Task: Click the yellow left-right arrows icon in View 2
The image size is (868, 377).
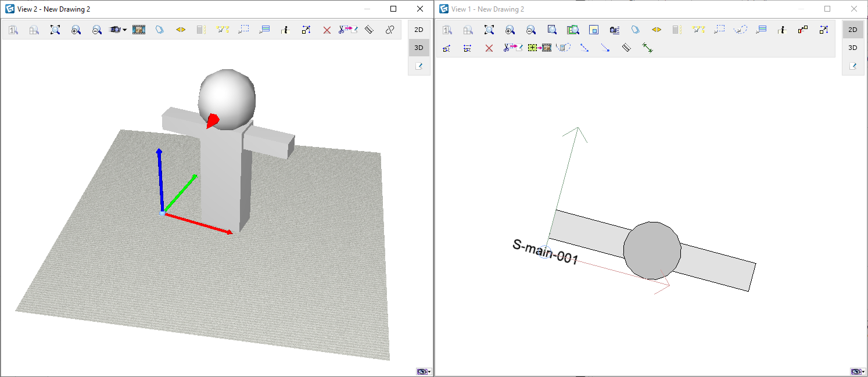Action: [181, 30]
